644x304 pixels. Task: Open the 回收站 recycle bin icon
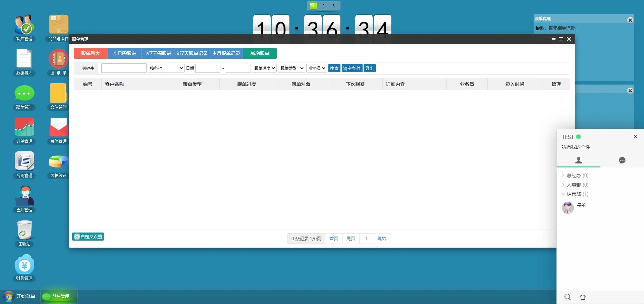pyautogui.click(x=24, y=230)
